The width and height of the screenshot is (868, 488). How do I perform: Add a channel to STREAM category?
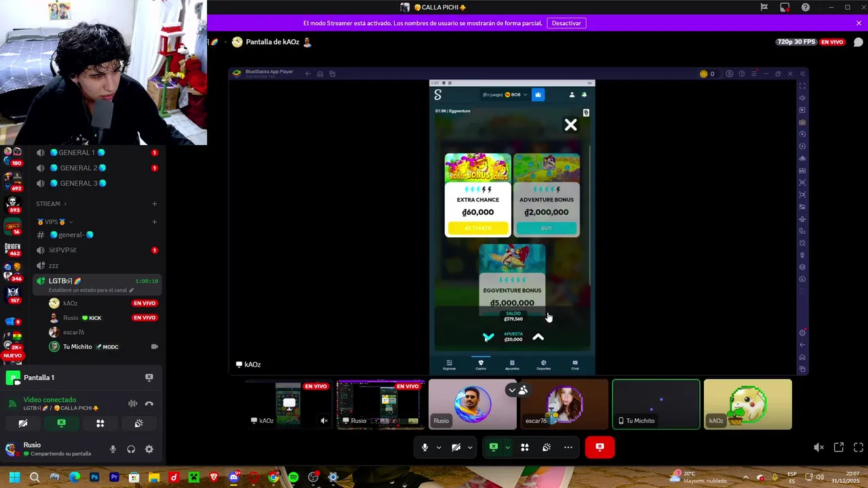154,203
